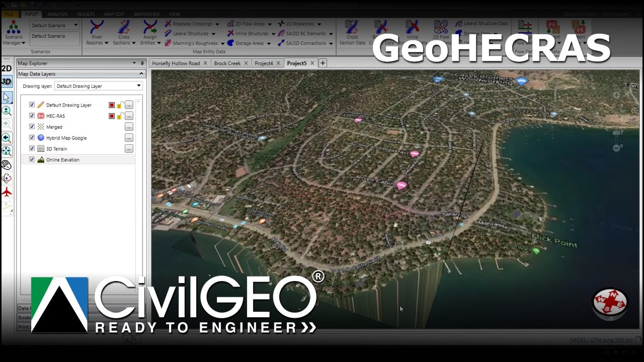Activate the red airplane fly-through tool
Viewport: 644px width, 362px height.
pos(7,192)
